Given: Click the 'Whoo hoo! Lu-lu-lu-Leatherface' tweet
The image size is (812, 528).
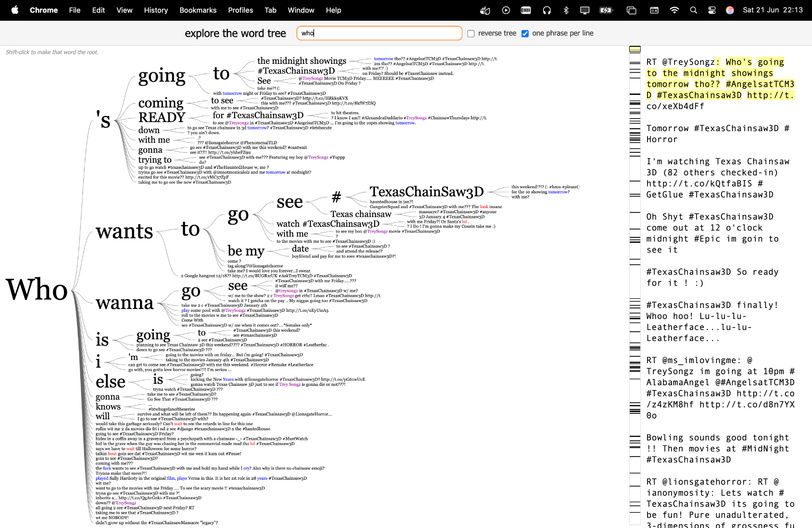Looking at the screenshot, I should (712, 322).
